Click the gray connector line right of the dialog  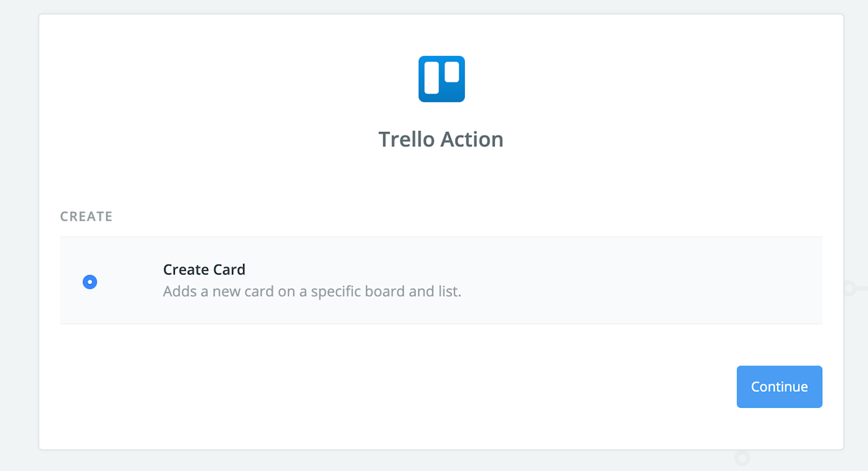862,288
